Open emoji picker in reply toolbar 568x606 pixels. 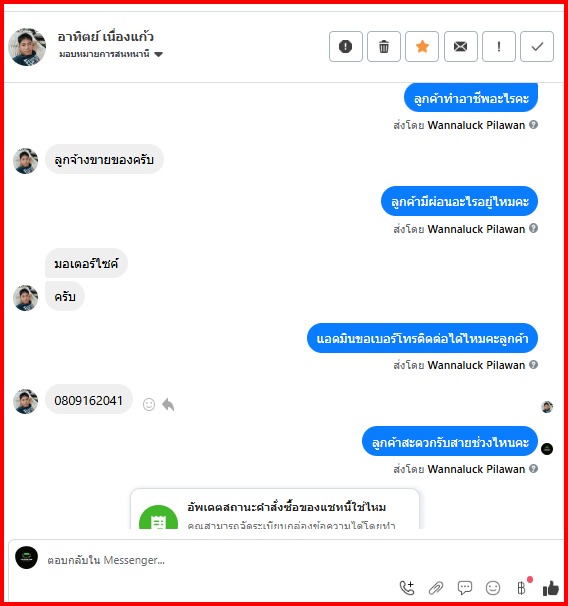[493, 588]
